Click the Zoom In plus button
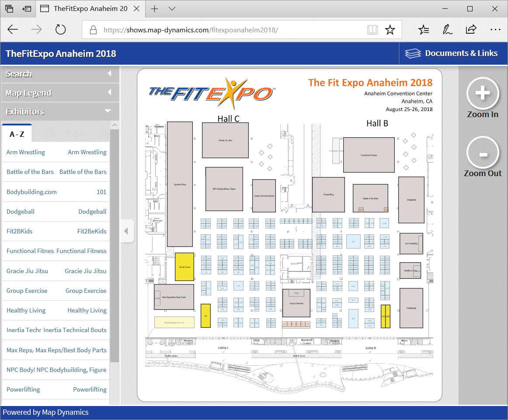 point(482,93)
